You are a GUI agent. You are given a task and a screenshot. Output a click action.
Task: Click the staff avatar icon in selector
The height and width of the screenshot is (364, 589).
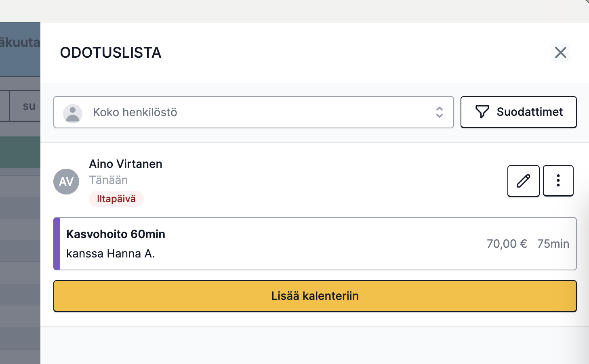73,113
